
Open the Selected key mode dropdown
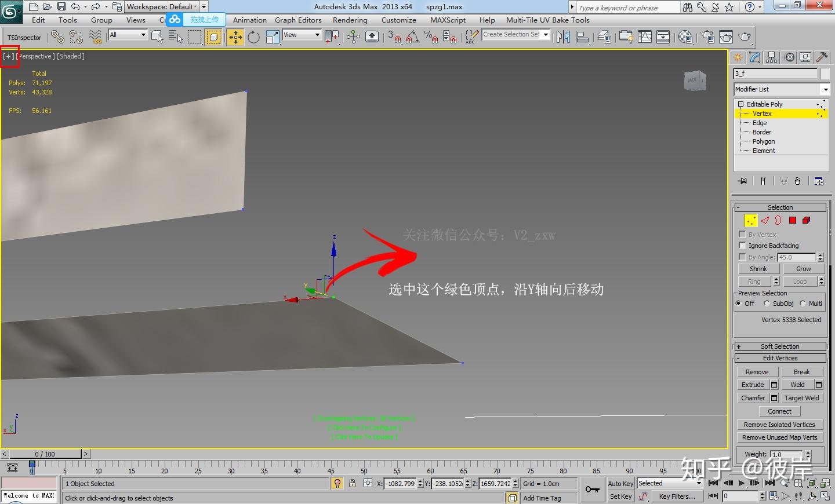(x=670, y=483)
